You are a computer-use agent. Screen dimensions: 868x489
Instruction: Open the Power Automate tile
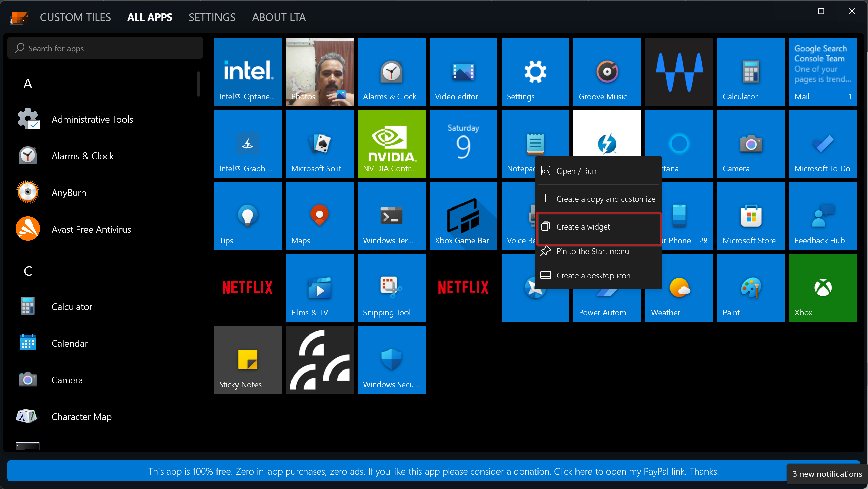pyautogui.click(x=607, y=306)
